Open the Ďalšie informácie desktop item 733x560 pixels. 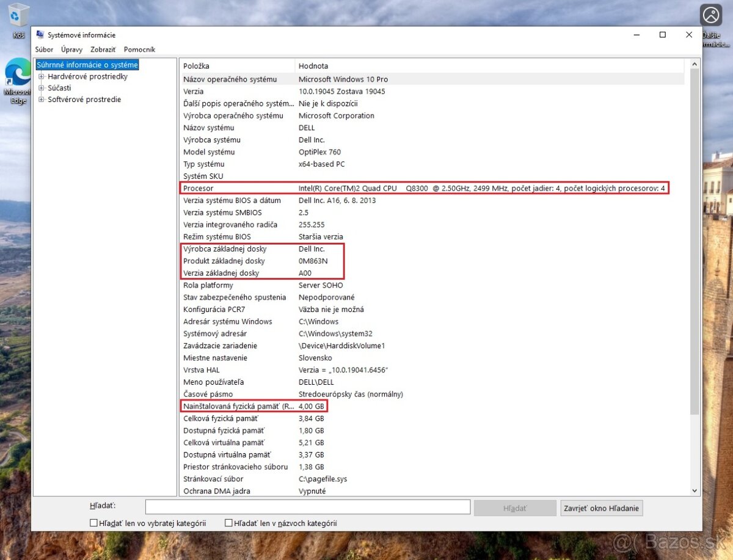click(710, 15)
